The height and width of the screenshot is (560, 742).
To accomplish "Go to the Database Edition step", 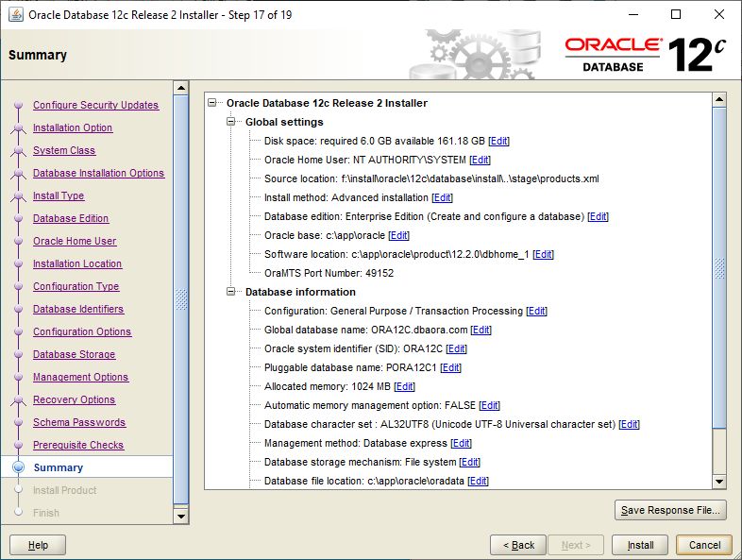I will 71,219.
